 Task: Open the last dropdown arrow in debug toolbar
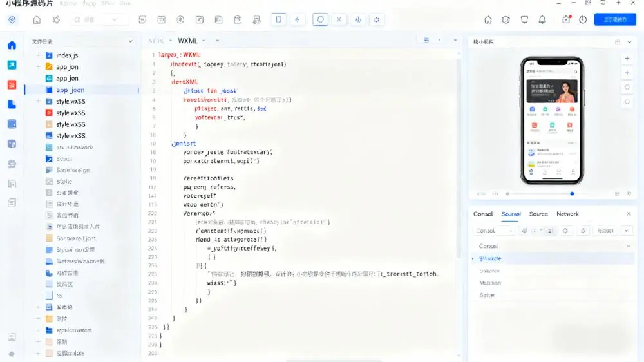coord(627,231)
